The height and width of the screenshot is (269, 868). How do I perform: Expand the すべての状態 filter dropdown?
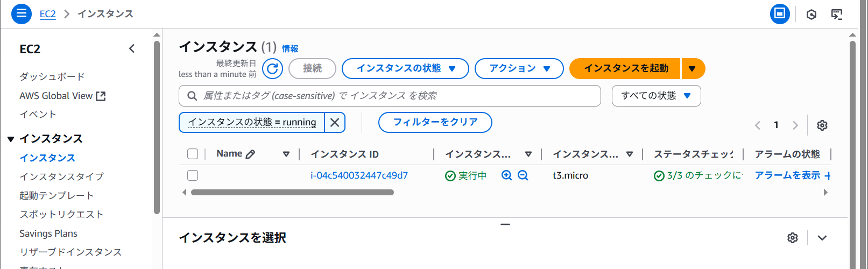click(656, 96)
